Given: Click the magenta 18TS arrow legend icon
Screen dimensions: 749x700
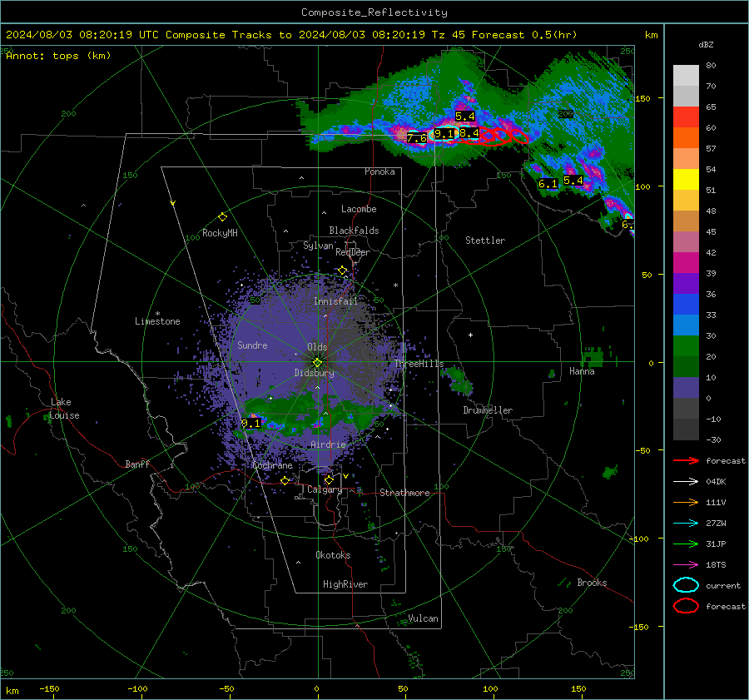Looking at the screenshot, I should coord(686,565).
